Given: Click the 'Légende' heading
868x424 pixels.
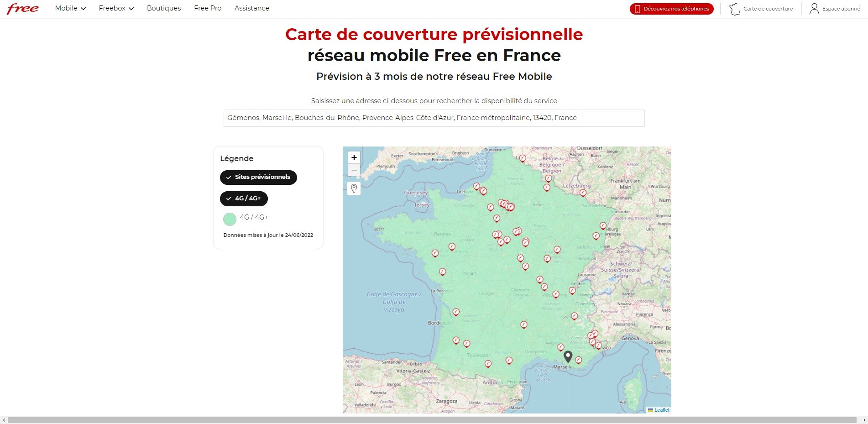Looking at the screenshot, I should pos(236,158).
